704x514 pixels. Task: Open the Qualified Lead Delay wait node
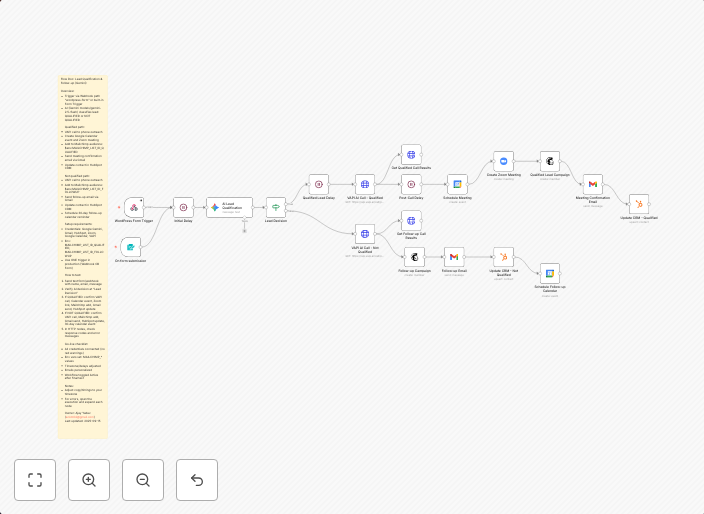[319, 184]
